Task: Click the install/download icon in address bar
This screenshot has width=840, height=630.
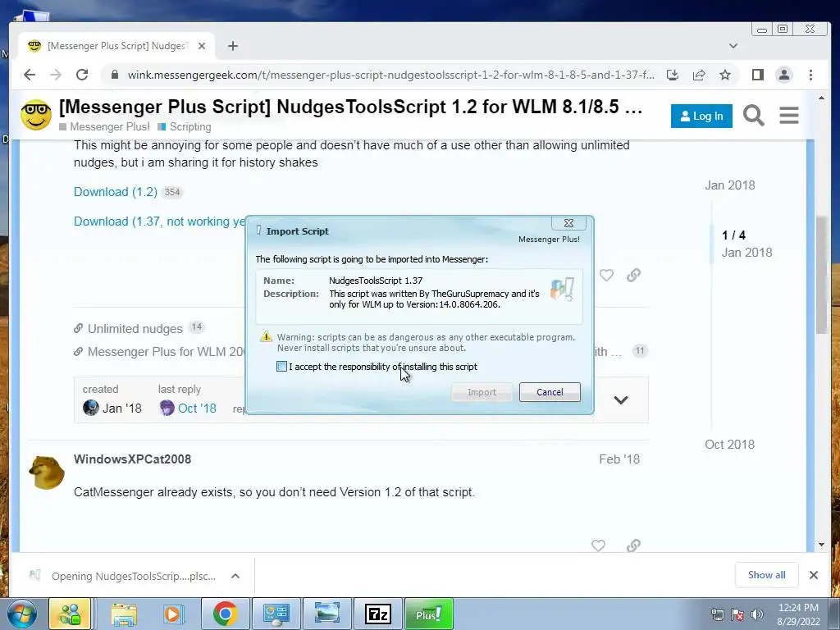Action: (x=673, y=75)
